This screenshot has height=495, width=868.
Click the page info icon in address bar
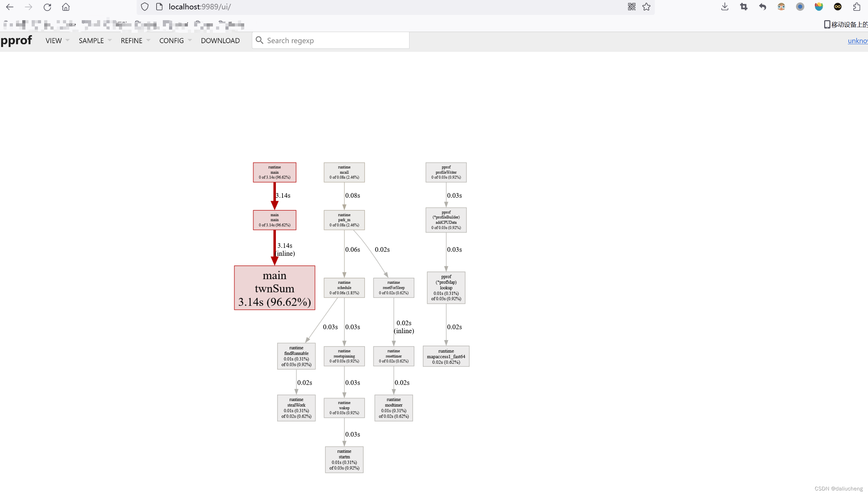coord(159,7)
